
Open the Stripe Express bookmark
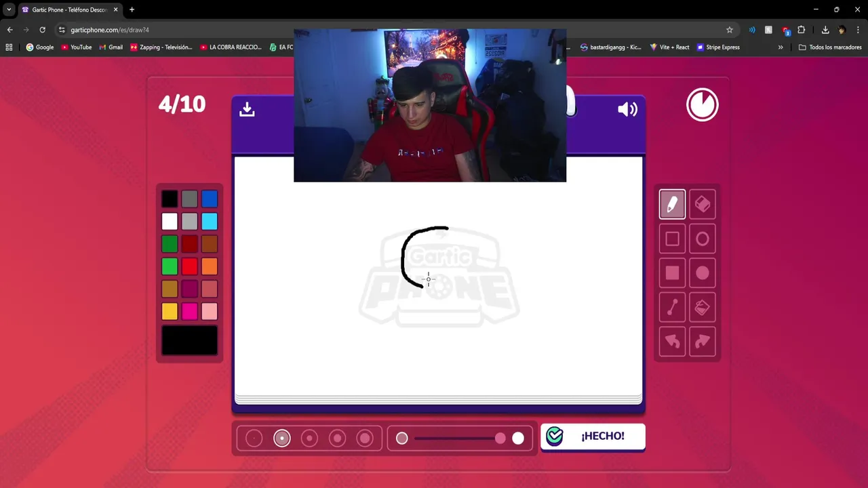pos(718,47)
